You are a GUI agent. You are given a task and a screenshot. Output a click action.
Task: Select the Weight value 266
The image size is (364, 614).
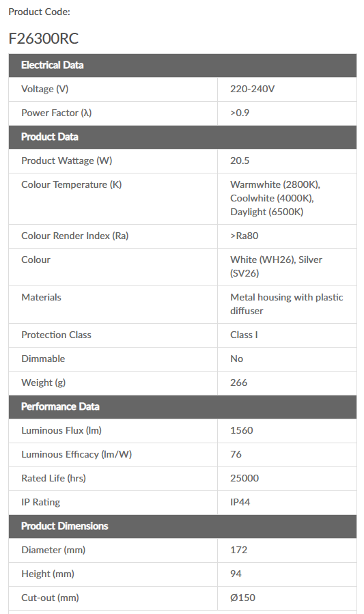pyautogui.click(x=238, y=383)
